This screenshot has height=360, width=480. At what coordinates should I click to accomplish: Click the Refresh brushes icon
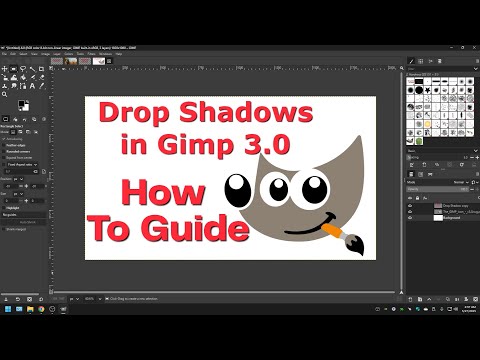point(462,165)
